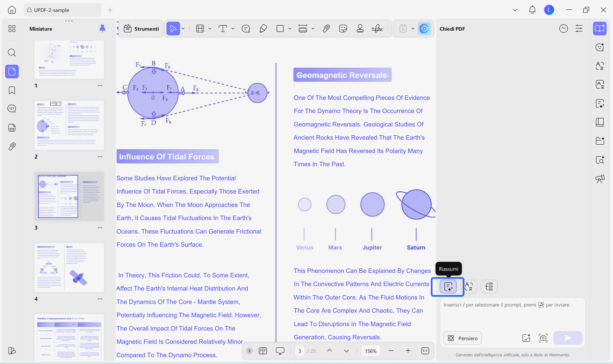
Task: Open page 2 thumbnail options menu
Action: [x=100, y=156]
